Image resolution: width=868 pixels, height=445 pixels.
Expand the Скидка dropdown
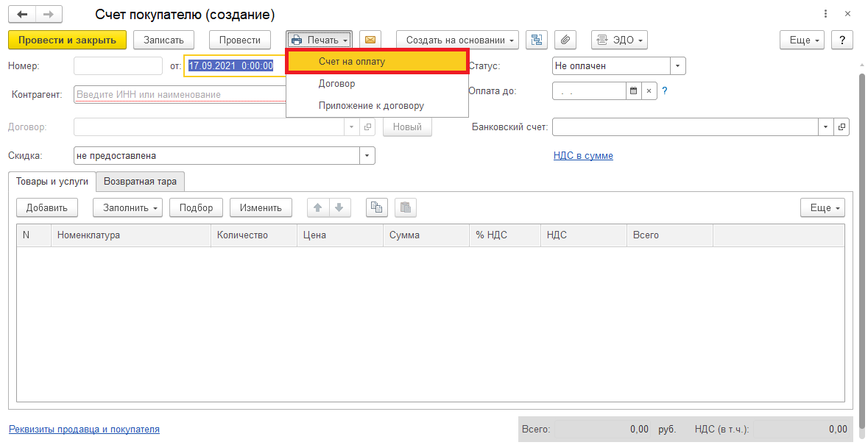(x=367, y=156)
